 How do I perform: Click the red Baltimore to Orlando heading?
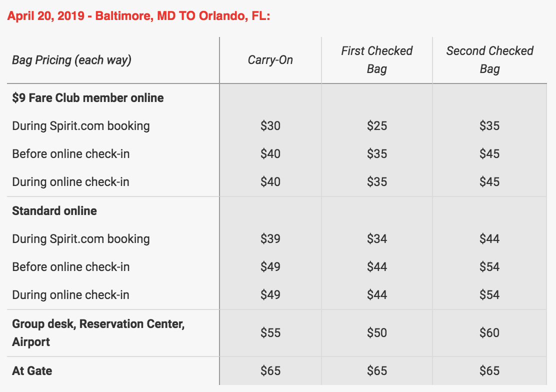coord(138,15)
